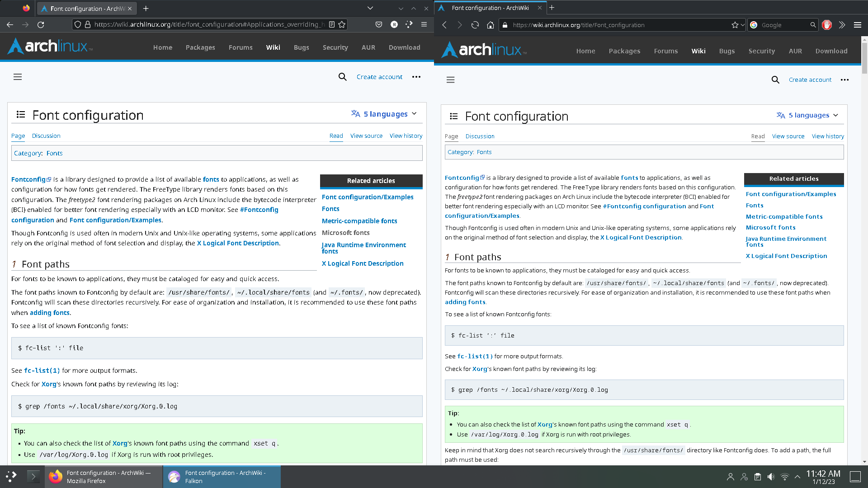The image size is (868, 488).
Task: Open Falkon search engine selector
Action: pyautogui.click(x=754, y=25)
